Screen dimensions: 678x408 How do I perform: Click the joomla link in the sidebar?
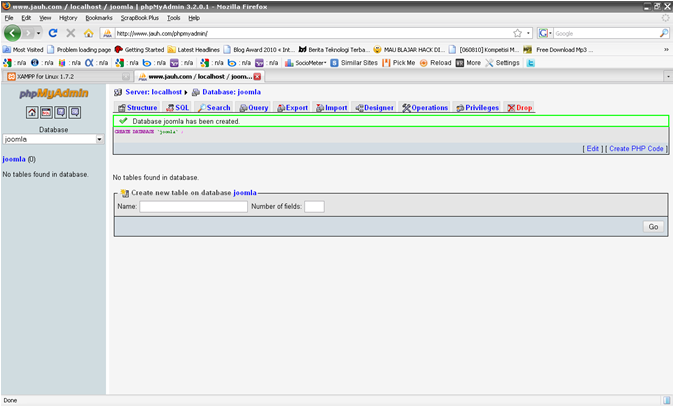[x=14, y=159]
